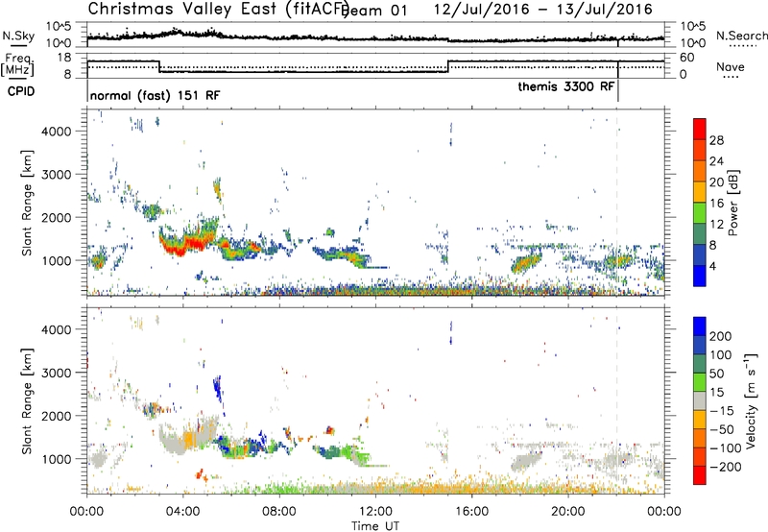This screenshot has height=532, width=768.
Task: Click the 'Power [dB]' colorbar title
Action: [x=732, y=203]
